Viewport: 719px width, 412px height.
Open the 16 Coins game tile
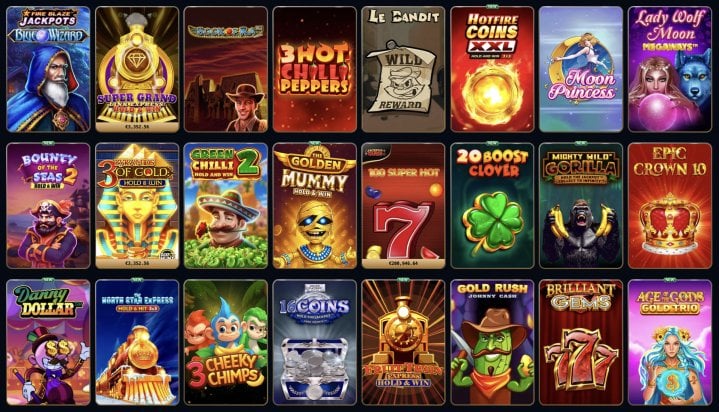(315, 342)
